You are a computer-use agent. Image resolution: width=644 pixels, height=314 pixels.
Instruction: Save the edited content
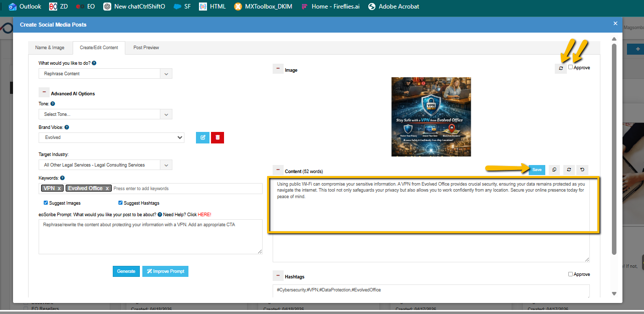tap(537, 170)
